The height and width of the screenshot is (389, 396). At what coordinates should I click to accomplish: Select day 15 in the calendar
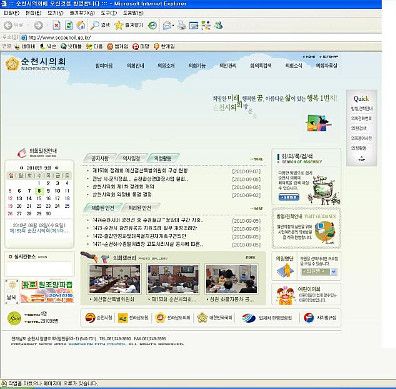tap(39, 198)
